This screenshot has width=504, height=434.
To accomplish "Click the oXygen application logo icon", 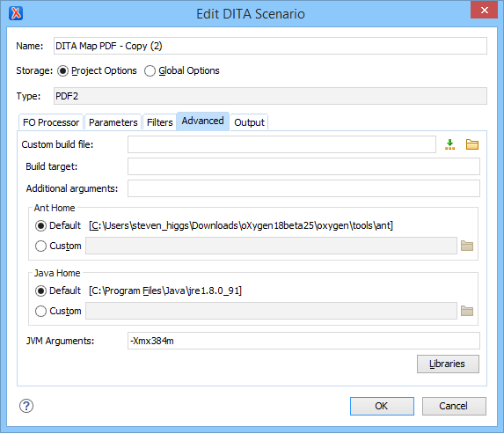I will 16,13.
